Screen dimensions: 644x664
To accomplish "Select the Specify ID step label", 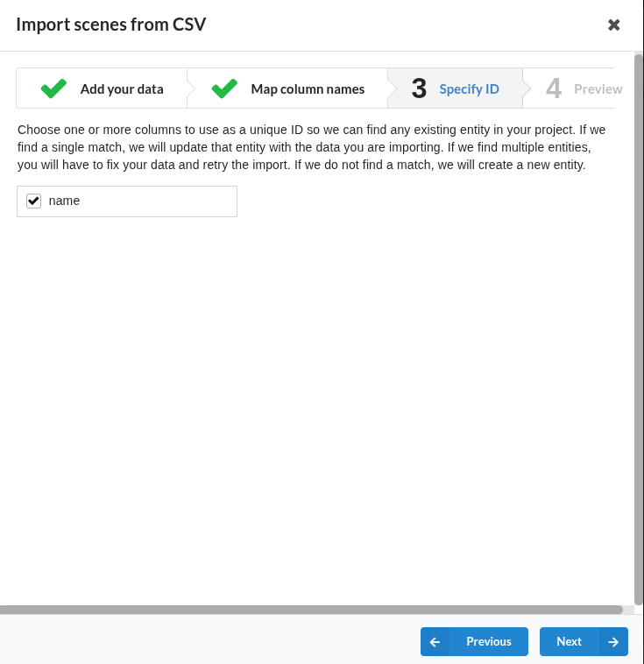I will (469, 88).
